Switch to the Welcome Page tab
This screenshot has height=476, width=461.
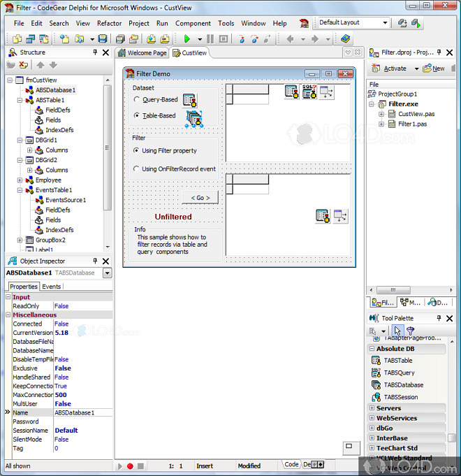[x=142, y=53]
